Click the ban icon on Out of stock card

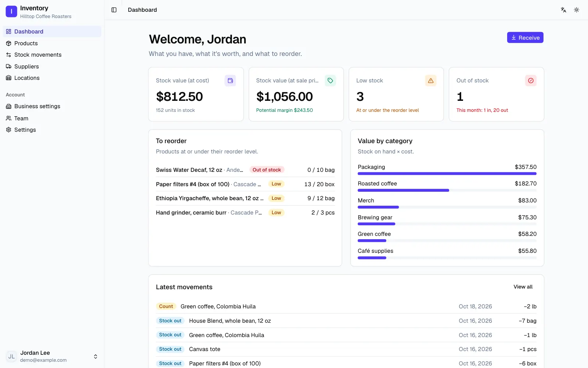coord(531,81)
